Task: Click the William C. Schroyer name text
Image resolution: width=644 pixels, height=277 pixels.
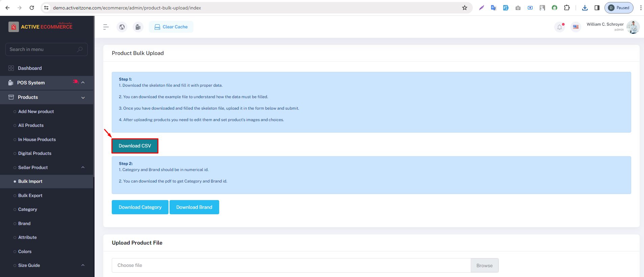Action: (x=605, y=24)
